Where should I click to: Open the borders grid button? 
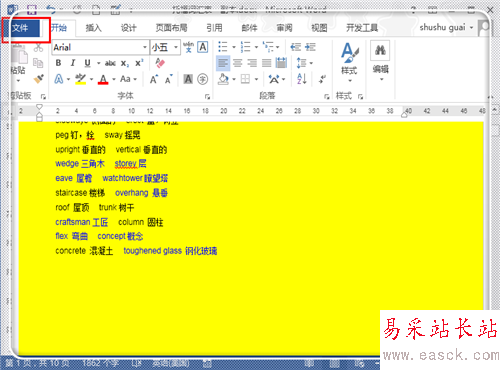click(x=245, y=79)
